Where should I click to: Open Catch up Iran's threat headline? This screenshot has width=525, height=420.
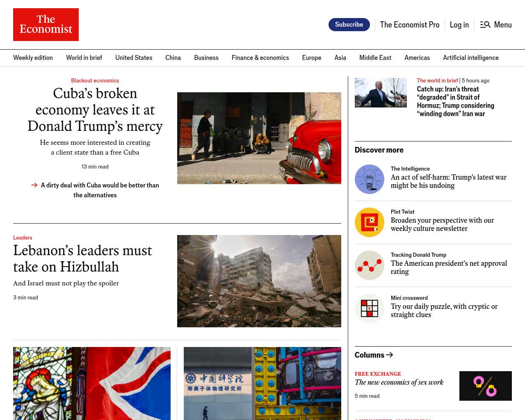tap(455, 101)
